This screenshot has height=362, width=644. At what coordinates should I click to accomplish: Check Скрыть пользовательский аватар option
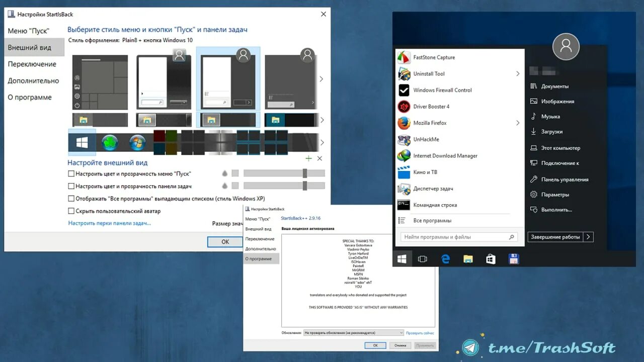pos(71,211)
